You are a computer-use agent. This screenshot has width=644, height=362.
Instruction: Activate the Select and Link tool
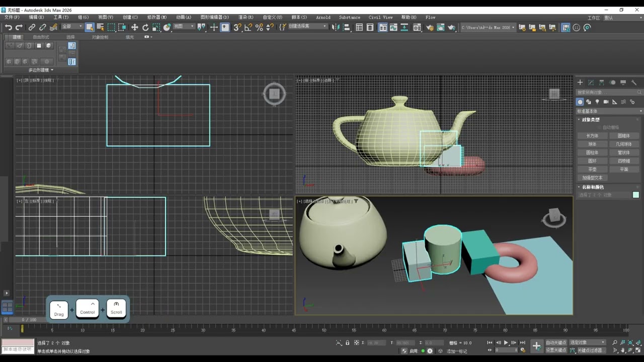[32, 27]
